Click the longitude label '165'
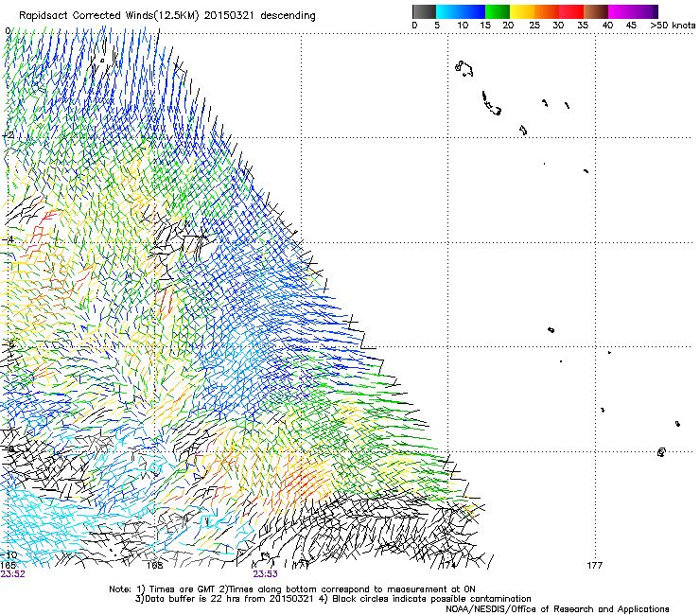 (x=8, y=566)
